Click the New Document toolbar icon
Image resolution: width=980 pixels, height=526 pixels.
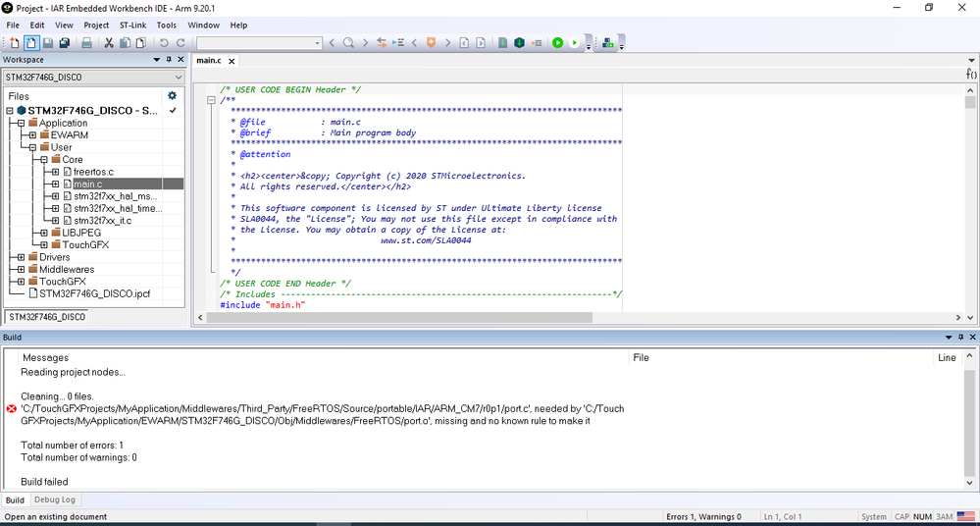click(14, 43)
